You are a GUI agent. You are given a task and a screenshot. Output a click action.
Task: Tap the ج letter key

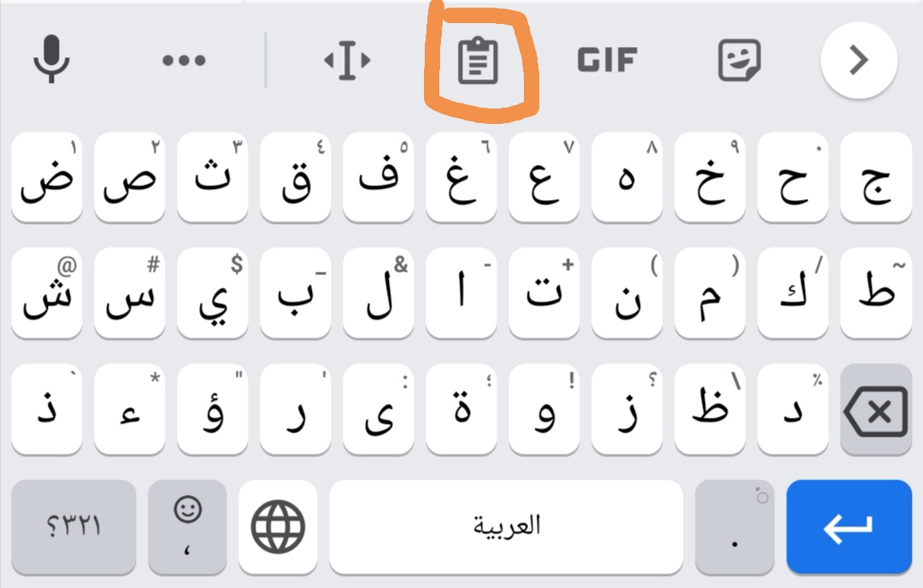(876, 177)
